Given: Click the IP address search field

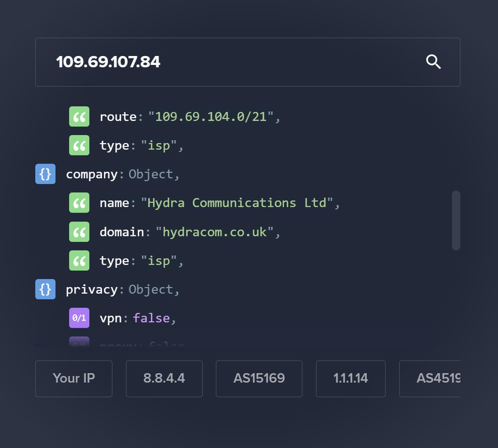Looking at the screenshot, I should (x=247, y=62).
